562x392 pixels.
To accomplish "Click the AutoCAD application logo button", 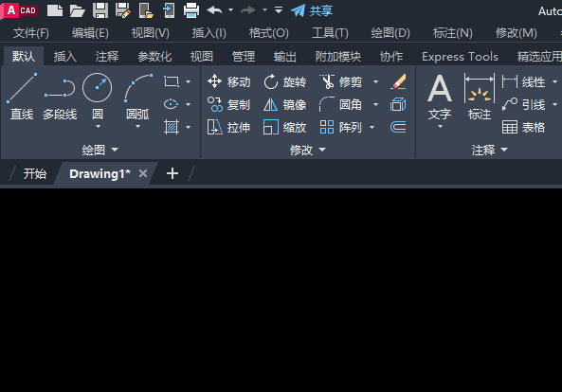I will coord(20,10).
